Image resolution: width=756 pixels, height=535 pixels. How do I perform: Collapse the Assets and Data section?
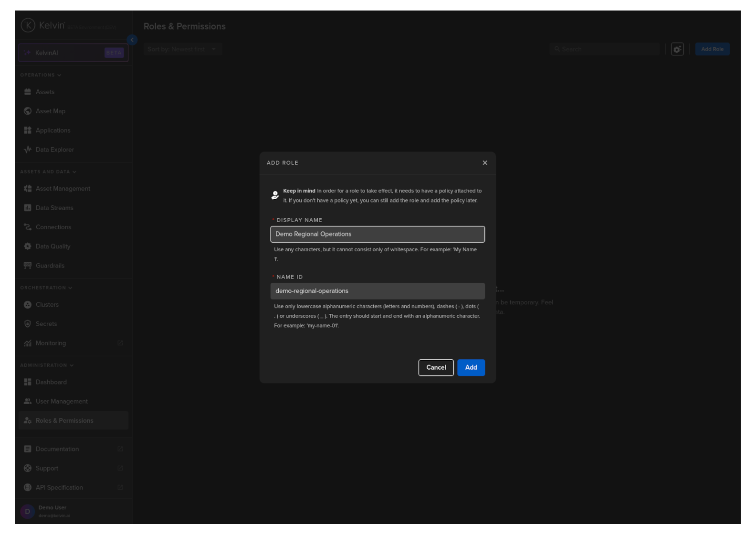pos(74,172)
